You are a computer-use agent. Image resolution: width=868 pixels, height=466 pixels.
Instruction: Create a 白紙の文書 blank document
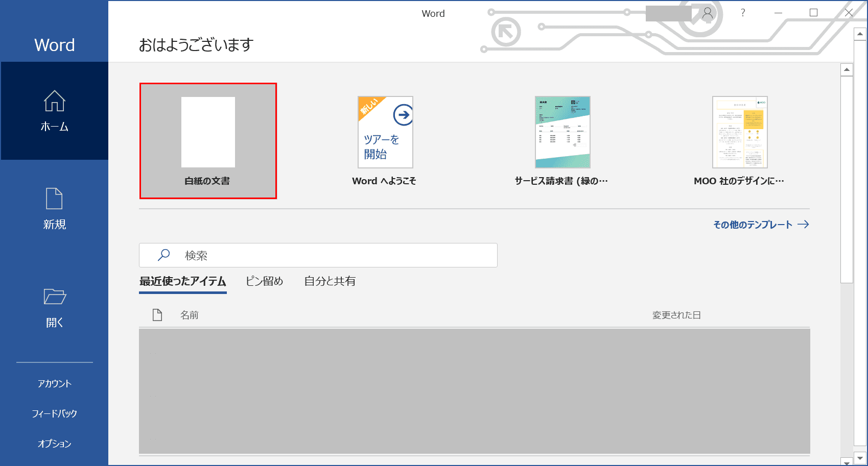coord(208,141)
